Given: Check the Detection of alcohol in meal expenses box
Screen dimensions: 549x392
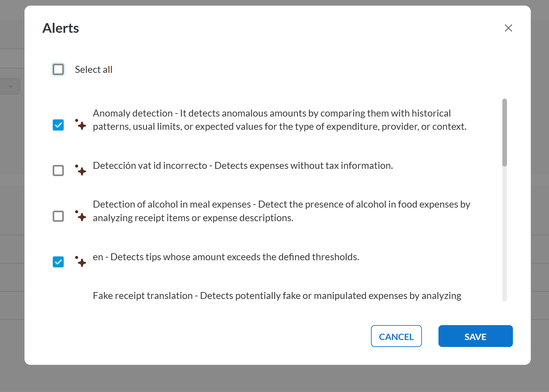Looking at the screenshot, I should pos(58,216).
